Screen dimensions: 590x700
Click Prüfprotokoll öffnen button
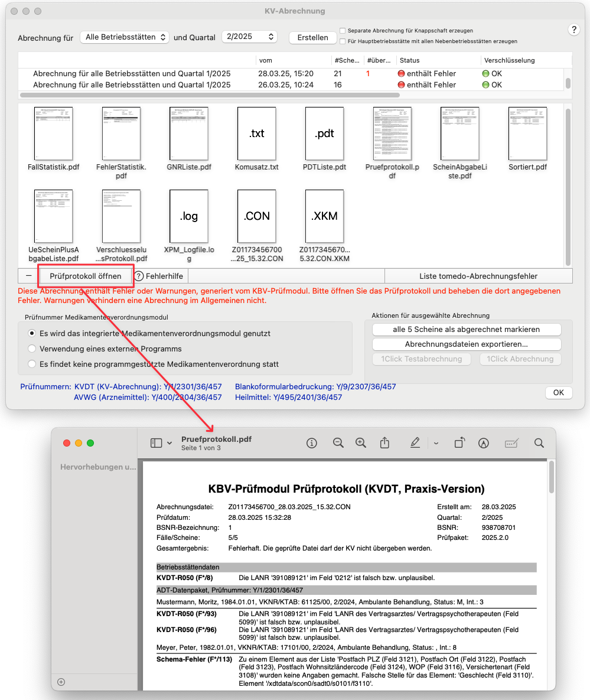(86, 276)
